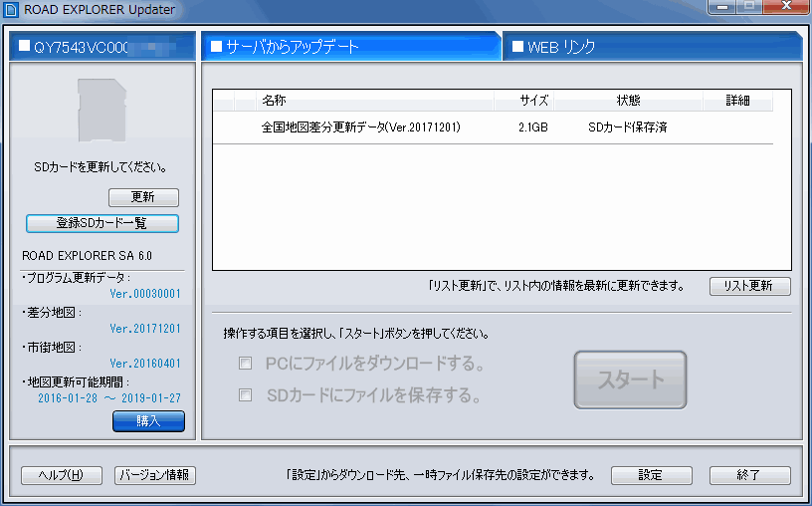Click the 2.1GB size cell
The image size is (812, 506).
point(533,127)
